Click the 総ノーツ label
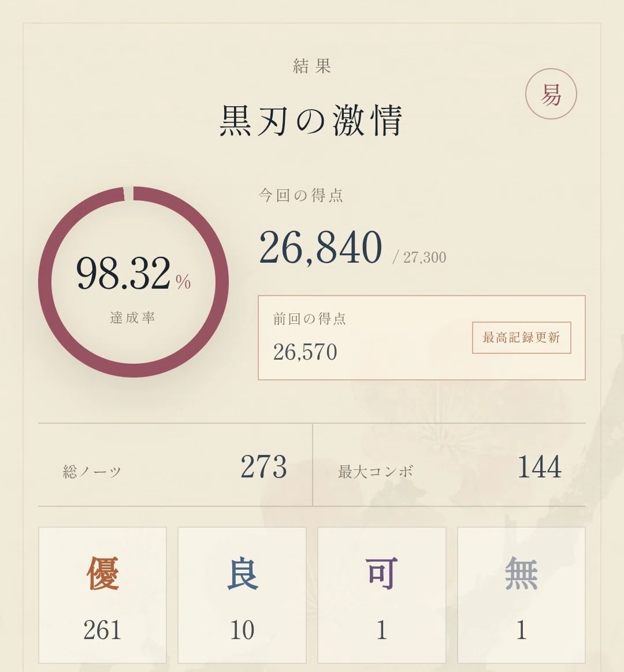The image size is (624, 672). pos(92,472)
